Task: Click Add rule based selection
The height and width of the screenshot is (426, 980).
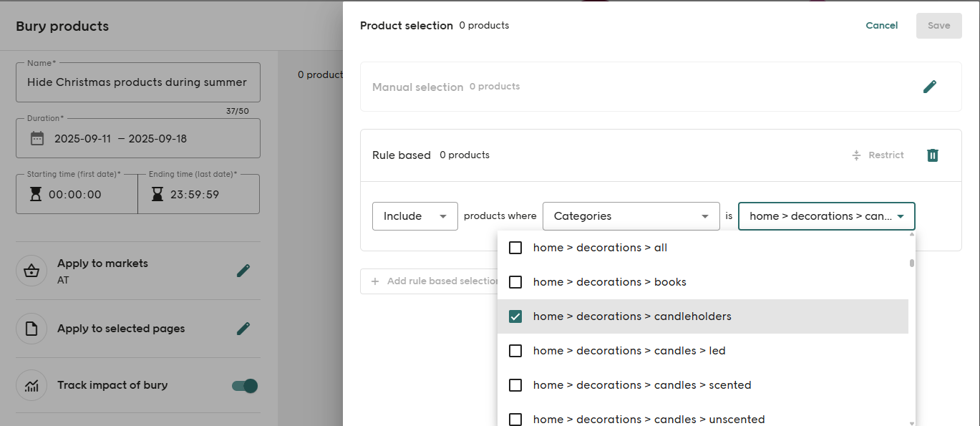Action: point(430,281)
